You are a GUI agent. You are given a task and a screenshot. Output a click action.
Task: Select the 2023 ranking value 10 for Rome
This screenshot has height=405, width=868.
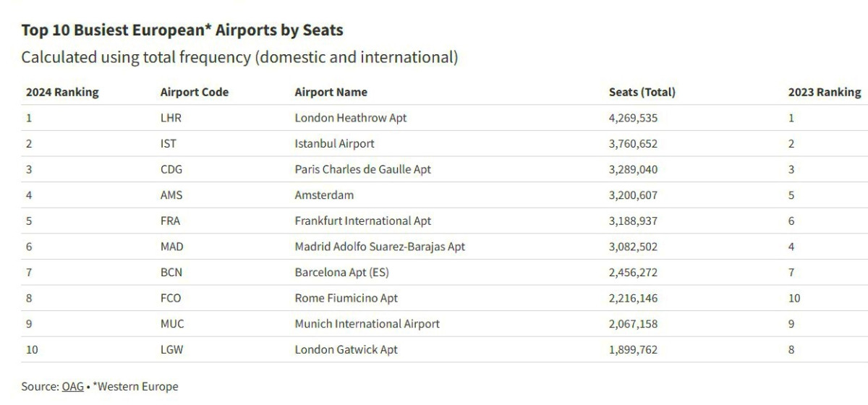794,298
